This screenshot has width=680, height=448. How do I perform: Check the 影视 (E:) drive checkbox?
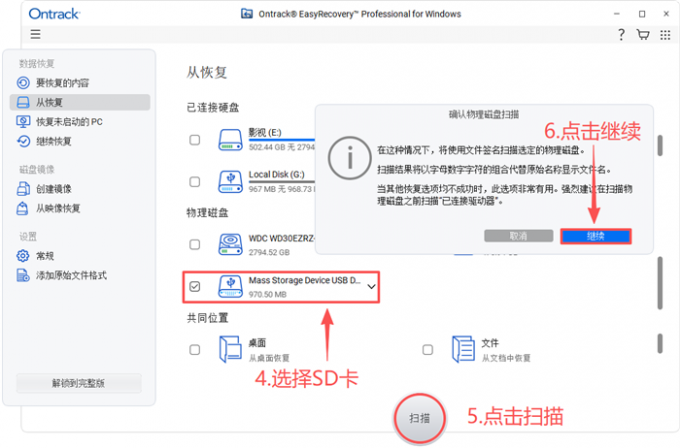[x=195, y=140]
